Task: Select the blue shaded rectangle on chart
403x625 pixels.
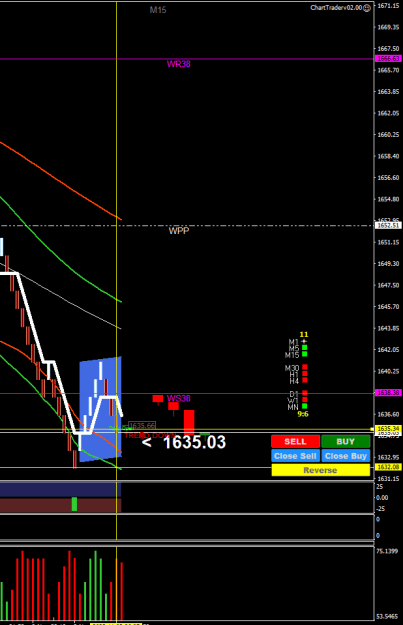Action: click(100, 409)
